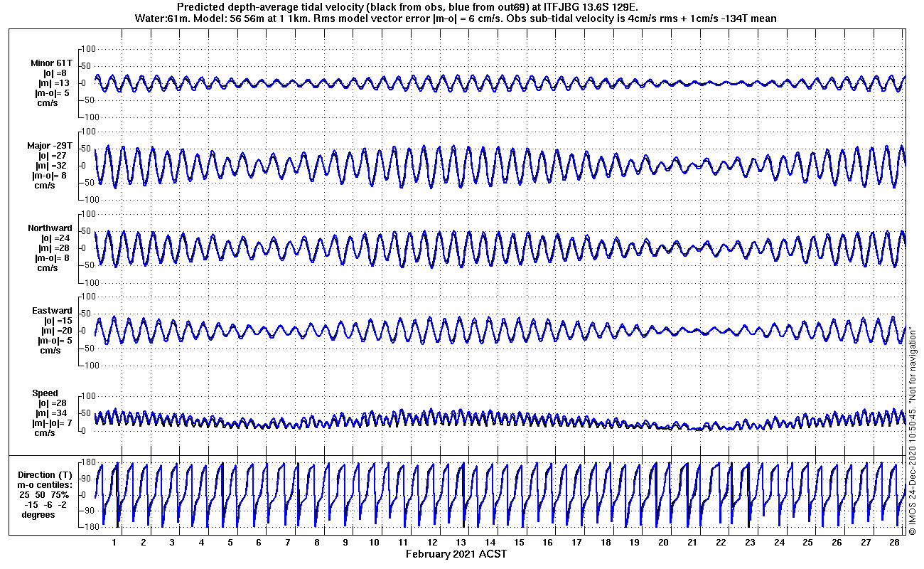The height and width of the screenshot is (569, 924).
Task: Click the '25 50 75%' centile header
Action: (45, 495)
